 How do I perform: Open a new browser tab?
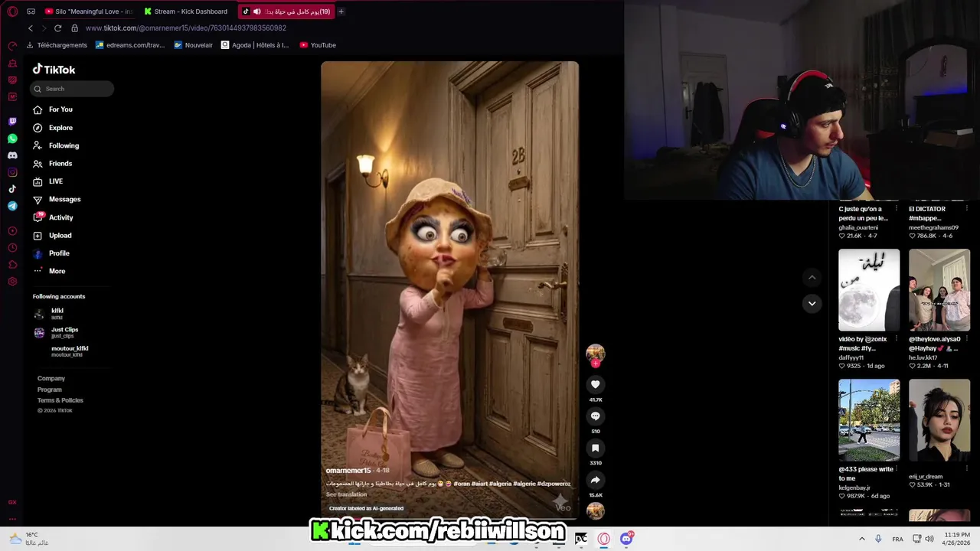[341, 11]
